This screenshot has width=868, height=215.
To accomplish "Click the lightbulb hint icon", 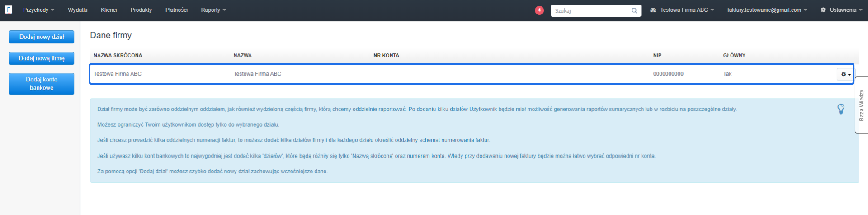I will (841, 109).
